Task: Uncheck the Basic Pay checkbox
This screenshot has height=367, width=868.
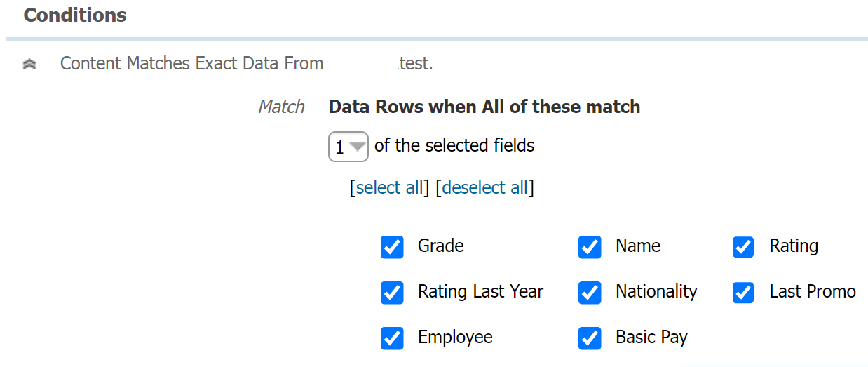Action: (590, 338)
